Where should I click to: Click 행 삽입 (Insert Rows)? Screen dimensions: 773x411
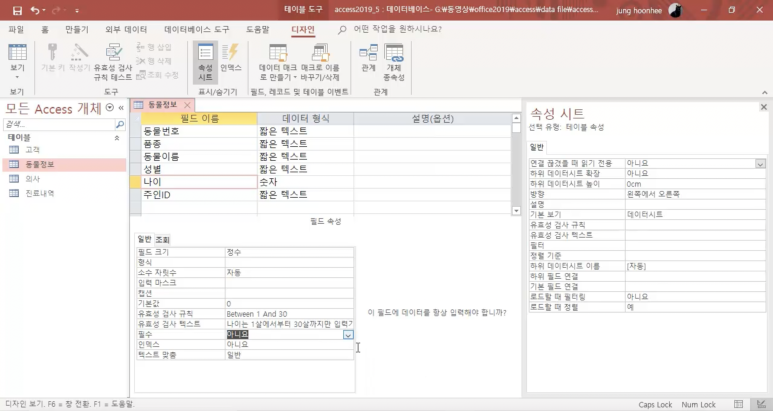pyautogui.click(x=154, y=47)
